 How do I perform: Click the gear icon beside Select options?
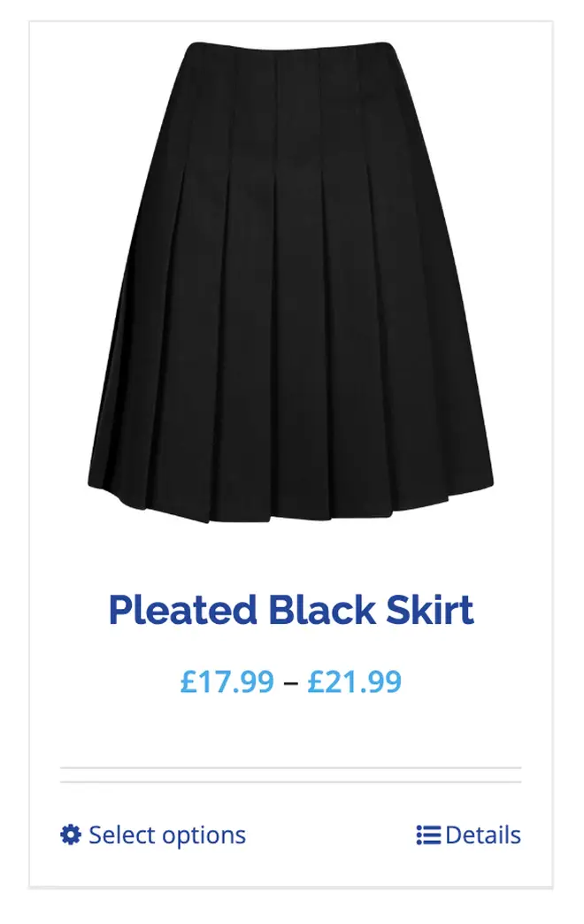[71, 835]
